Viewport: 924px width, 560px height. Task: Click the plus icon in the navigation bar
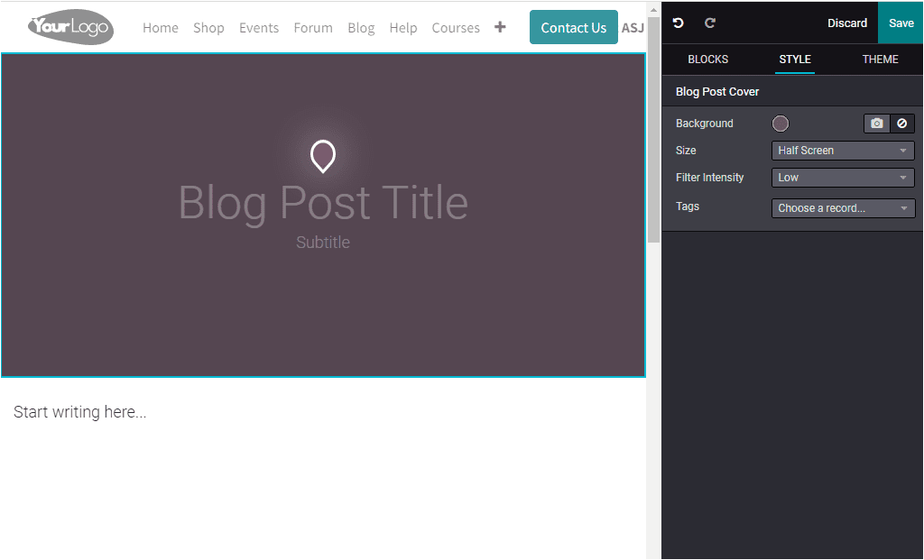(500, 27)
